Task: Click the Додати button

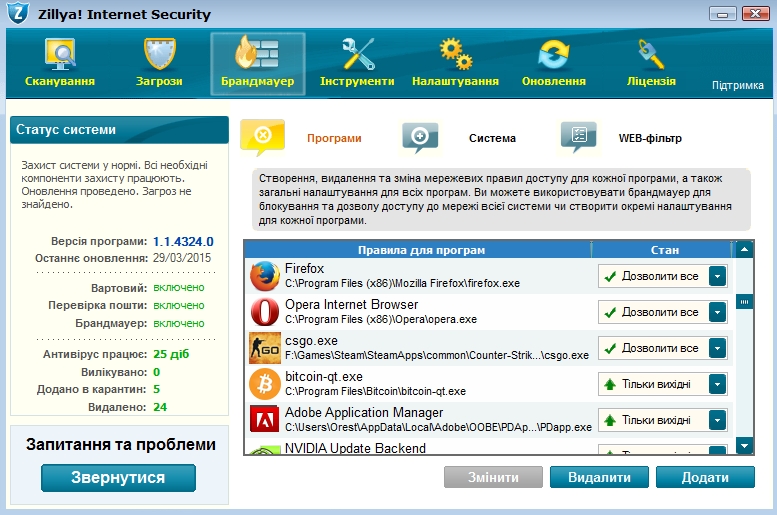Action: coord(705,478)
